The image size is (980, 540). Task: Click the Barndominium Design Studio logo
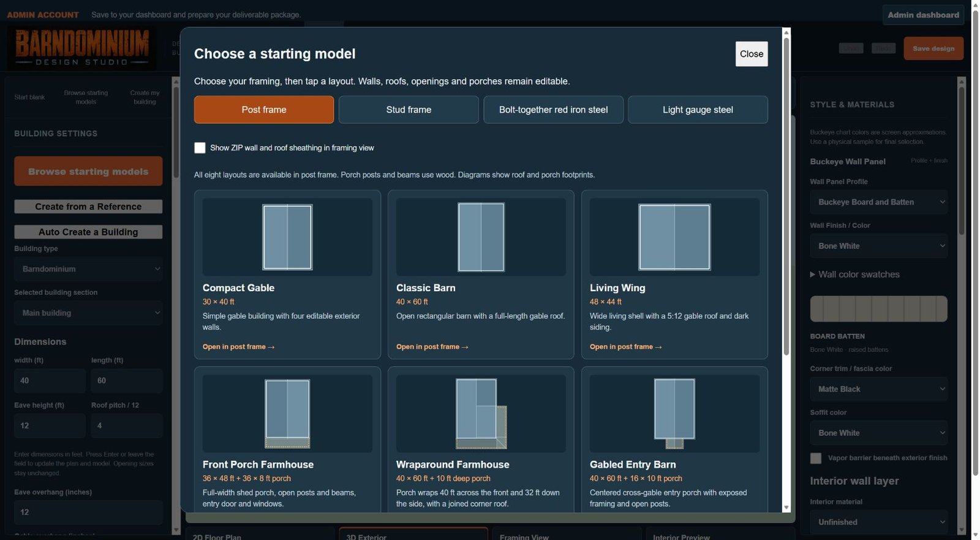coord(82,48)
